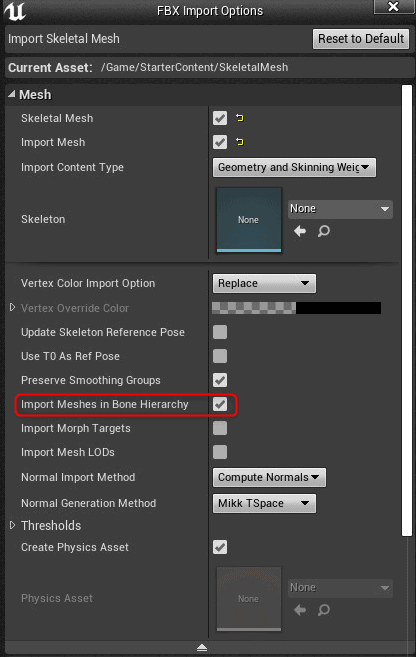Viewport: 416px width, 657px height.
Task: Reset Skeletal Mesh option with yellow arrow
Action: click(240, 118)
